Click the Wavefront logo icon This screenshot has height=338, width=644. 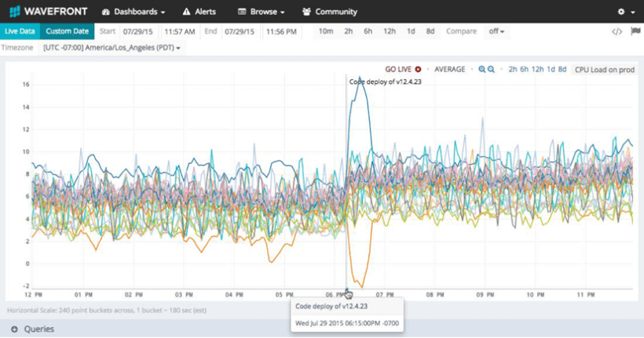tap(14, 12)
